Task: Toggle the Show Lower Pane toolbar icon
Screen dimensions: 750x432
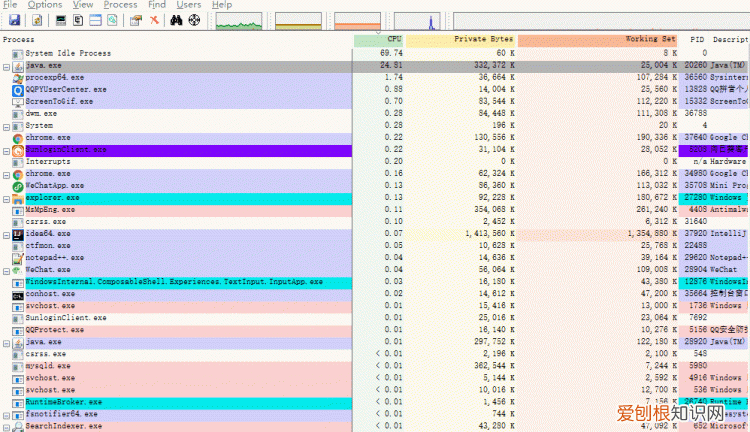Action: click(95, 20)
